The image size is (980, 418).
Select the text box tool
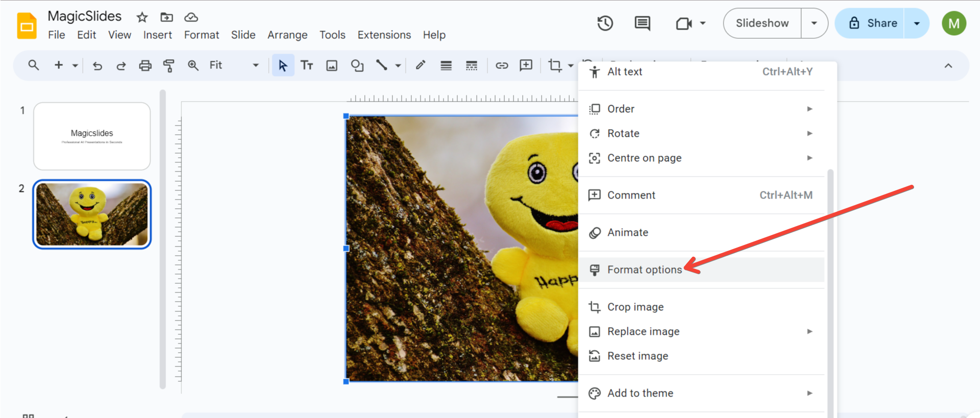[307, 65]
